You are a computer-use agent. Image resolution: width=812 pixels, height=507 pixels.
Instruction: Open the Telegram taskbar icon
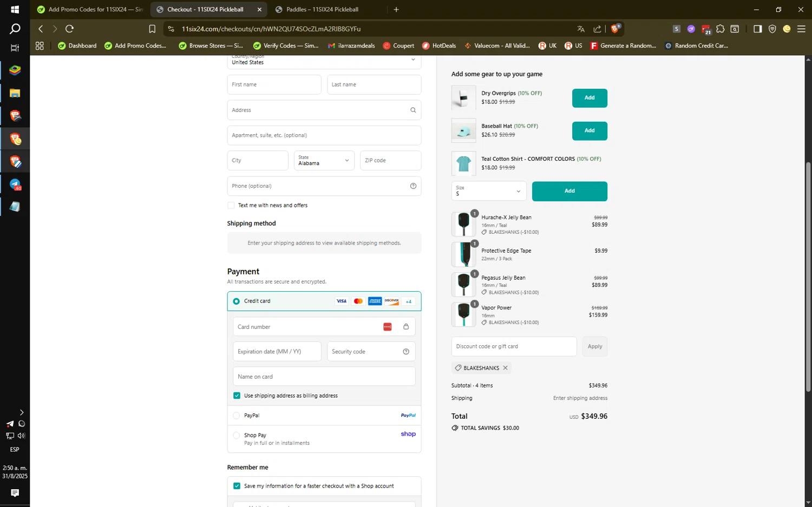point(15,185)
